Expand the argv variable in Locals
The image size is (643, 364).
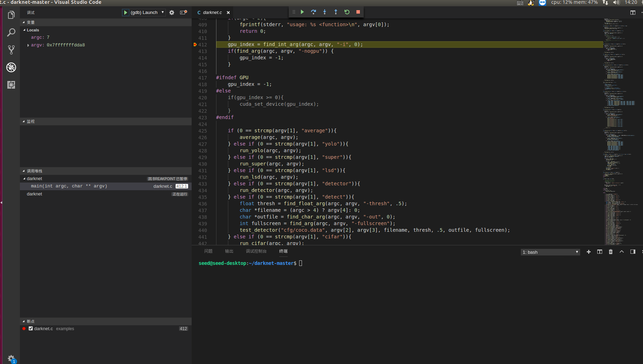[x=28, y=45]
